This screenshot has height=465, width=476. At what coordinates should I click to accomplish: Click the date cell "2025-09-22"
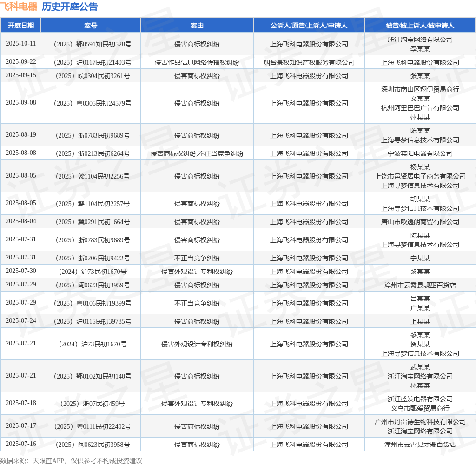(20, 62)
